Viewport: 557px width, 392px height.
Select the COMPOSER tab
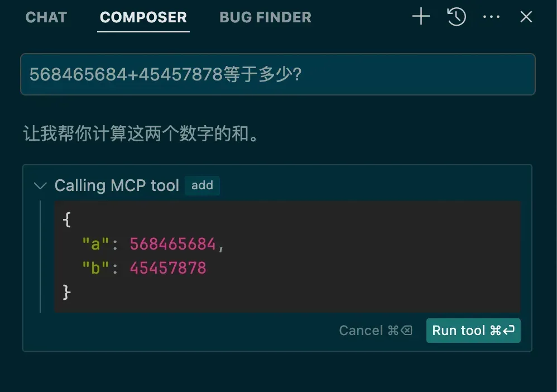point(143,17)
